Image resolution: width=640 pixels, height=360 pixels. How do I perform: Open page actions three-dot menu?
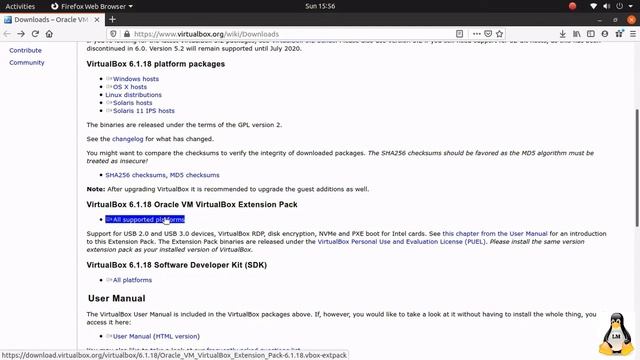tap(476, 34)
